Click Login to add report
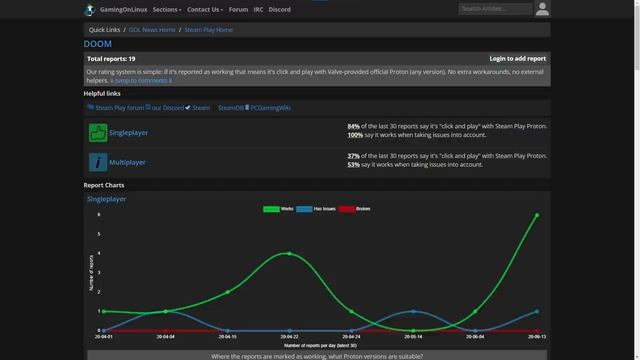The image size is (640, 360). click(518, 59)
